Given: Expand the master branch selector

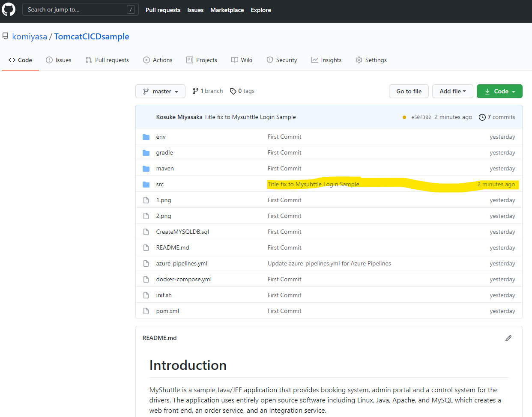Looking at the screenshot, I should coord(160,91).
